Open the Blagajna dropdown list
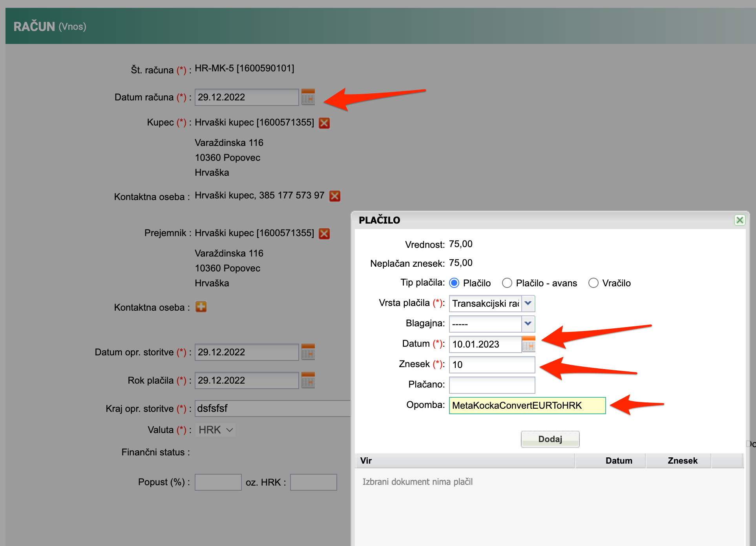The width and height of the screenshot is (756, 546). pyautogui.click(x=528, y=324)
